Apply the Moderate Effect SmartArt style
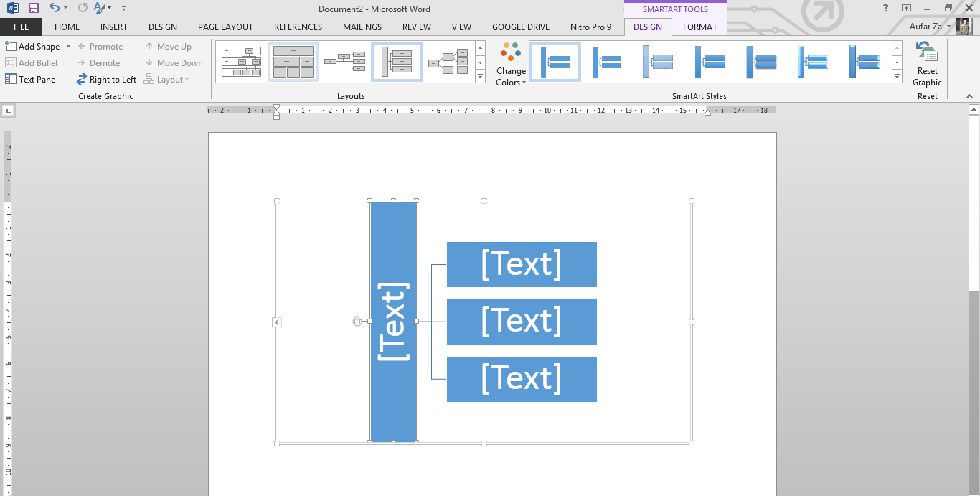This screenshot has width=980, height=496. pyautogui.click(x=710, y=62)
